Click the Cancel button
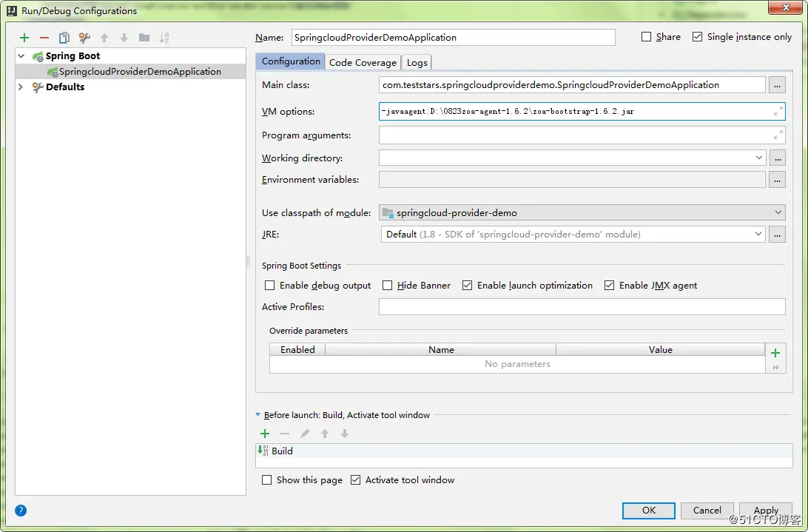 [x=707, y=511]
